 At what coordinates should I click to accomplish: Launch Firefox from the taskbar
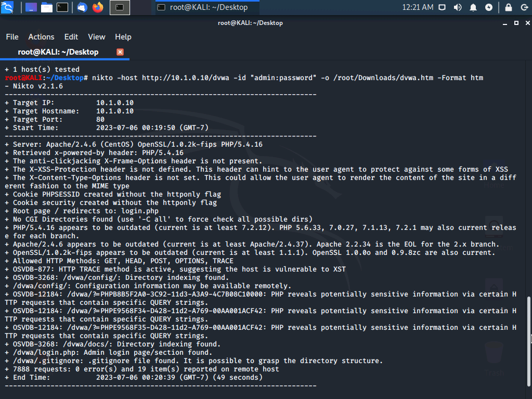coord(97,7)
